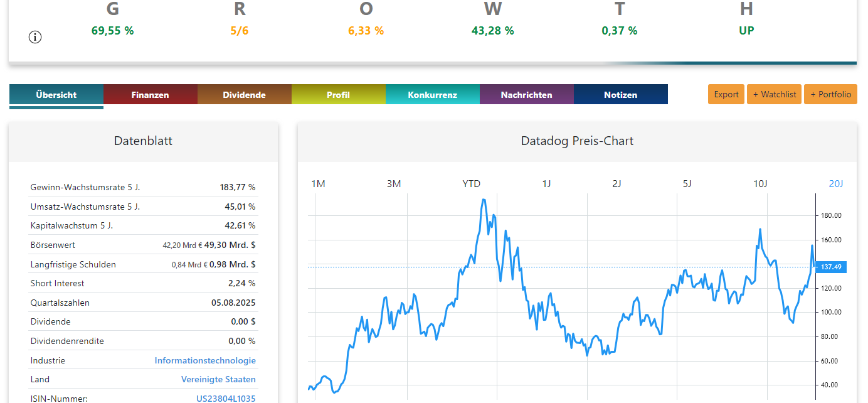
Task: Click G score 69,55 %
Action: click(112, 30)
